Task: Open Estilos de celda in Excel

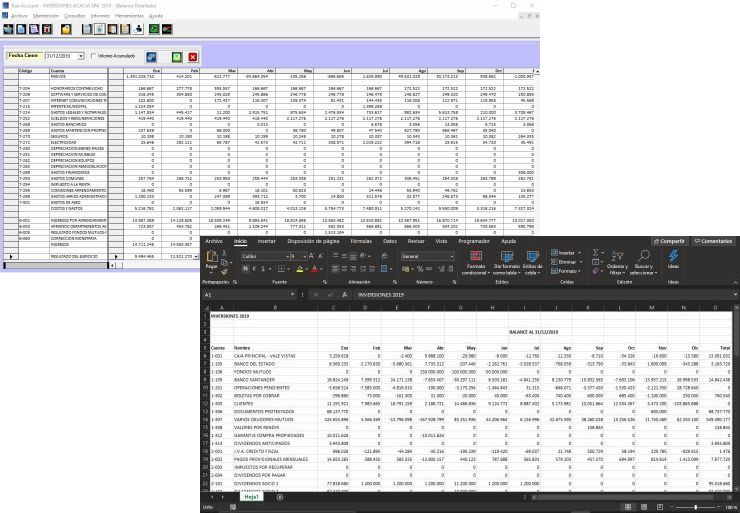Action: click(532, 263)
